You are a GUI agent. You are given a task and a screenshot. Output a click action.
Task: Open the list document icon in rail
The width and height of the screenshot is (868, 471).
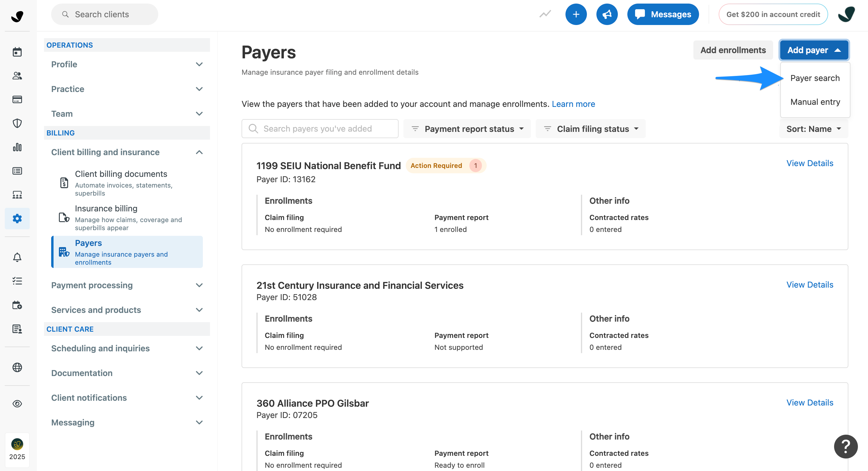point(17,171)
